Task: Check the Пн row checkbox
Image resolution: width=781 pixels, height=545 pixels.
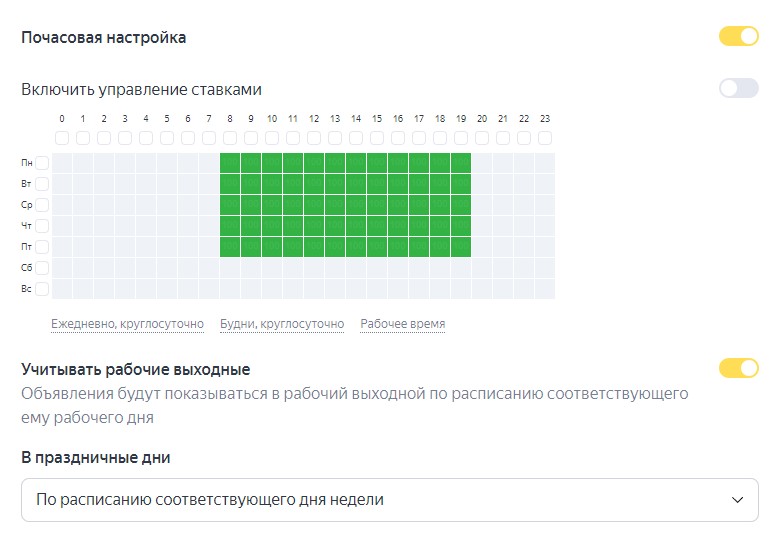Action: coord(42,163)
